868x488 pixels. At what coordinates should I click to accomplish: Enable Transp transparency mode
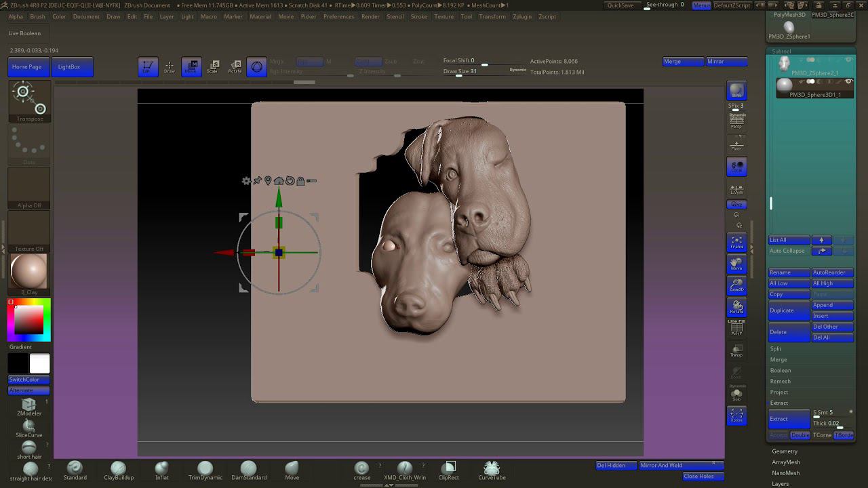[x=736, y=350]
